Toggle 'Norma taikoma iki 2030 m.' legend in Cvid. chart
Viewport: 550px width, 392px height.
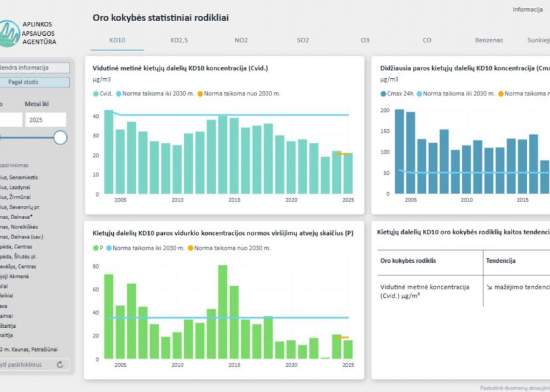[155, 94]
